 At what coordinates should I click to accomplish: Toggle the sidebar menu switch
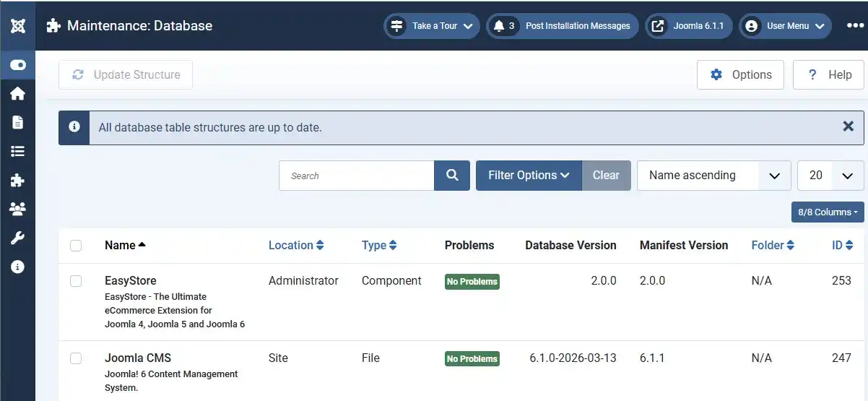tap(17, 65)
